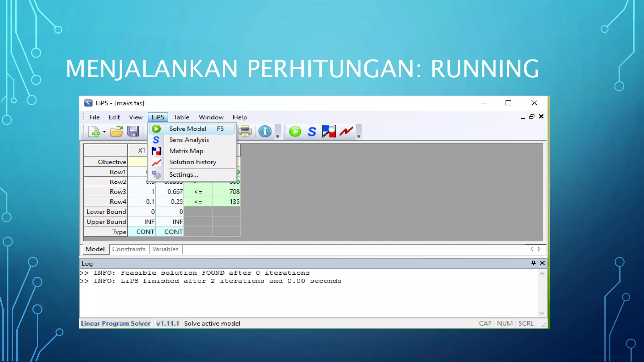Viewport: 644px width, 362px height.
Task: Select the Row3 row header
Action: (106, 192)
